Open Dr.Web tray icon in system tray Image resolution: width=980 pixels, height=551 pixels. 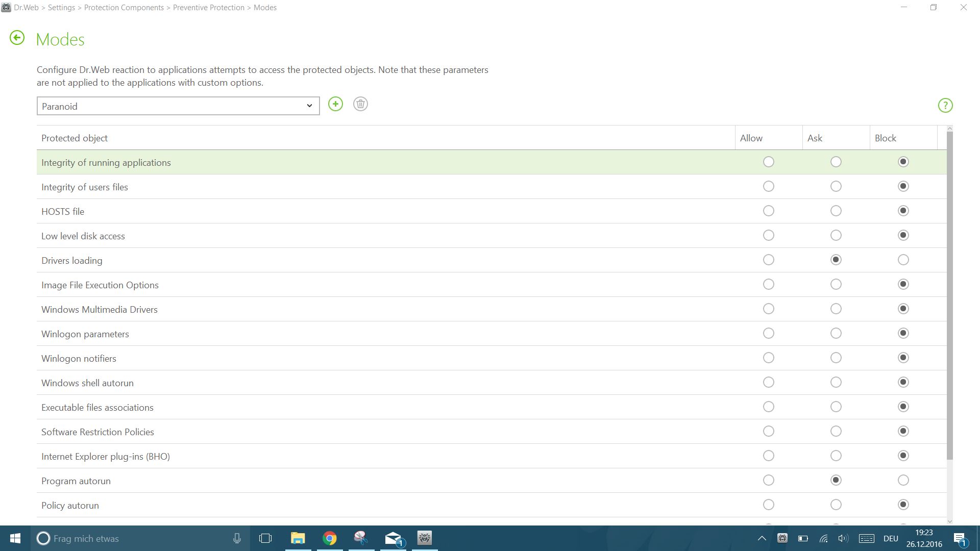(782, 538)
